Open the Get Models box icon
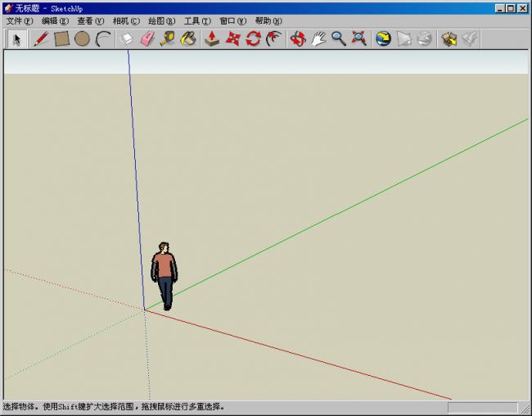 449,38
